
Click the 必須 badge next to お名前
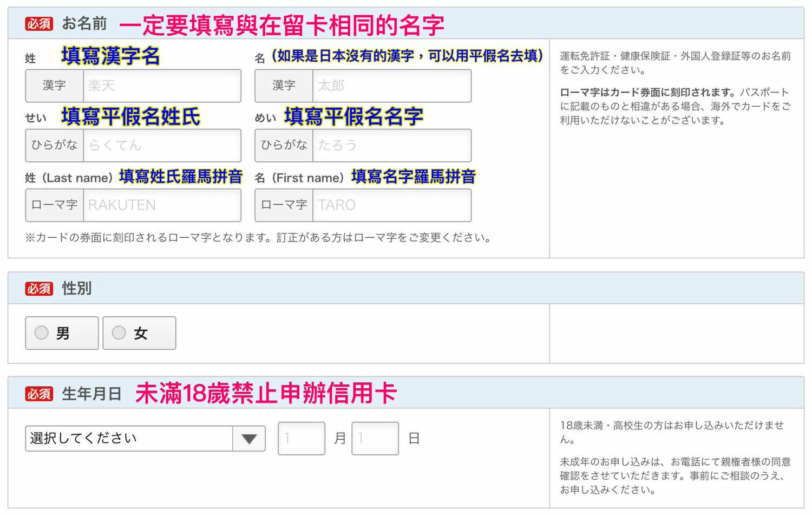(39, 24)
